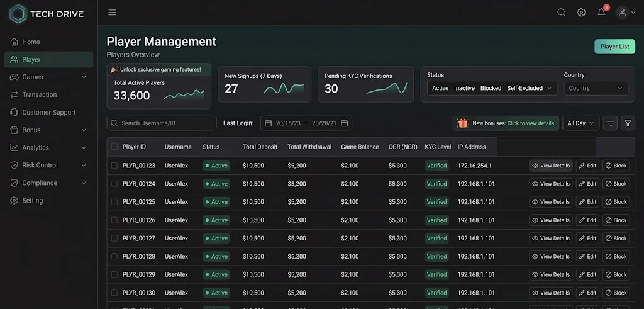The width and height of the screenshot is (644, 309).
Task: Expand the Analytics sidebar submenu
Action: tap(84, 147)
